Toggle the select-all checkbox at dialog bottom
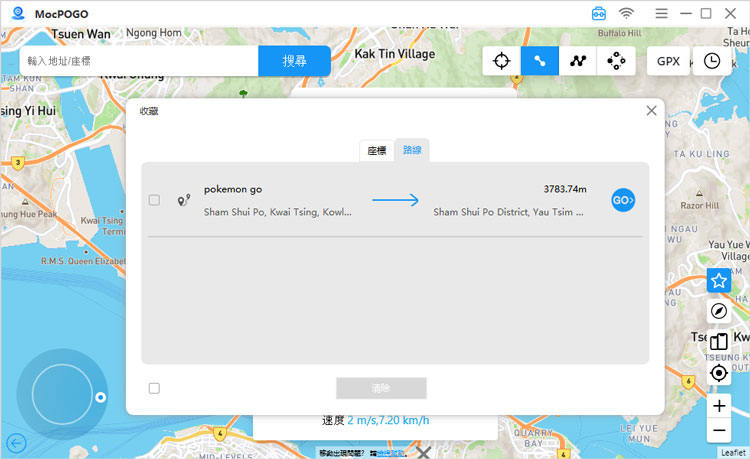The height and width of the screenshot is (459, 750). click(x=154, y=388)
